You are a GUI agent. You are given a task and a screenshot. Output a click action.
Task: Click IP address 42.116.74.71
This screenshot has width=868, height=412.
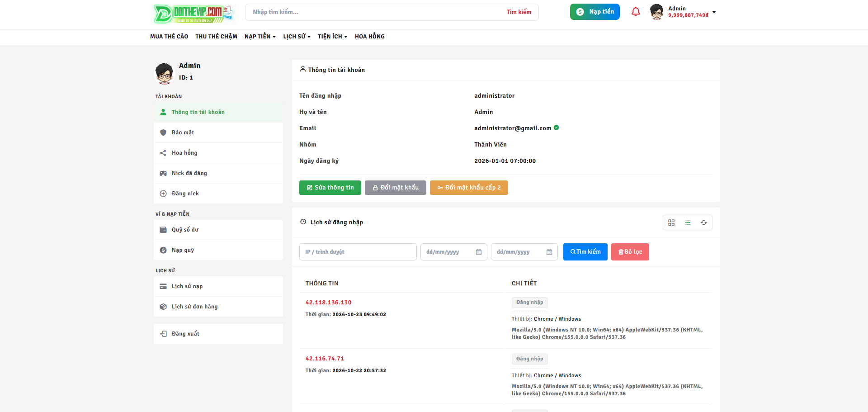(325, 359)
